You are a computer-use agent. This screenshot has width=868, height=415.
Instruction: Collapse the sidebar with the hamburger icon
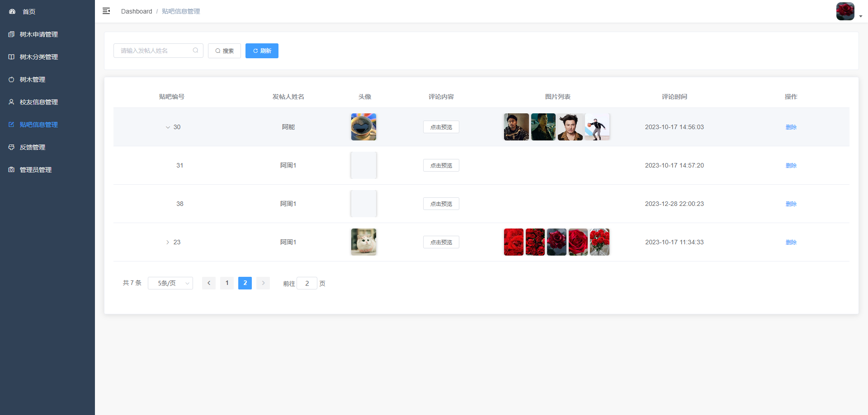click(106, 11)
